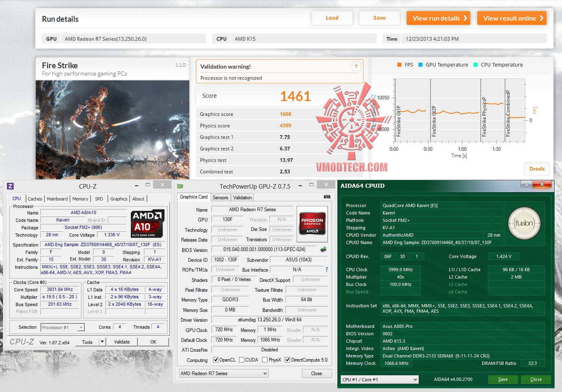Switch to the Memory tab in CPU-Z
Screen dimensions: 562x392
point(80,199)
